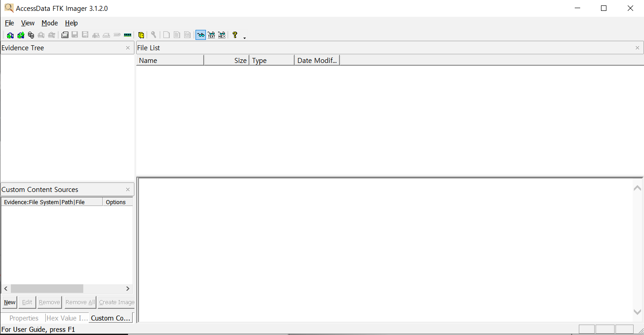Click the New button in Custom Content Sources

tap(10, 302)
